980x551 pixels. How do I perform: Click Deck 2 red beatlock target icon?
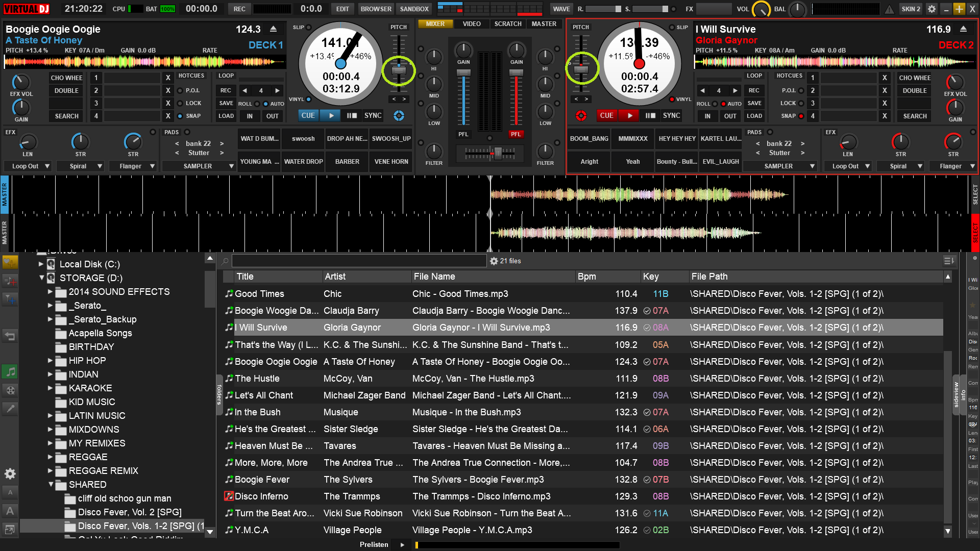pos(581,116)
